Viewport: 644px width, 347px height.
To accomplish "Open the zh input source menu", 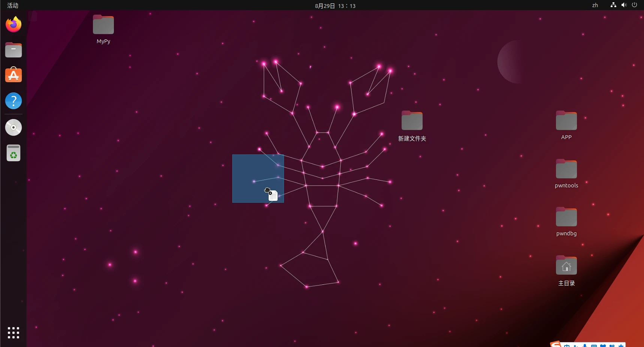I will click(x=595, y=5).
